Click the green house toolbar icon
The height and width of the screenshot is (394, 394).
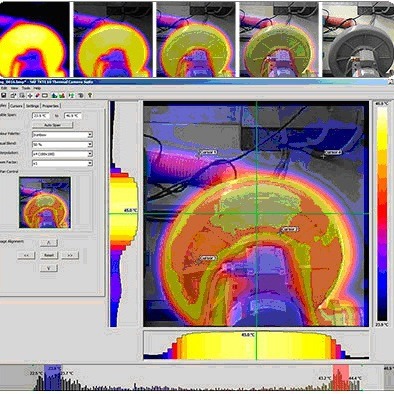(55, 95)
